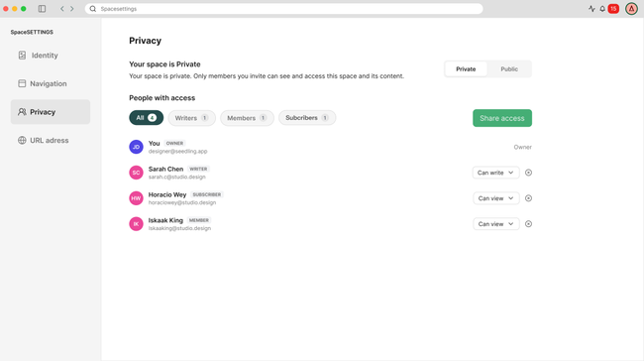Click the Identity sidebar icon
Image resolution: width=644 pixels, height=361 pixels.
coord(22,56)
